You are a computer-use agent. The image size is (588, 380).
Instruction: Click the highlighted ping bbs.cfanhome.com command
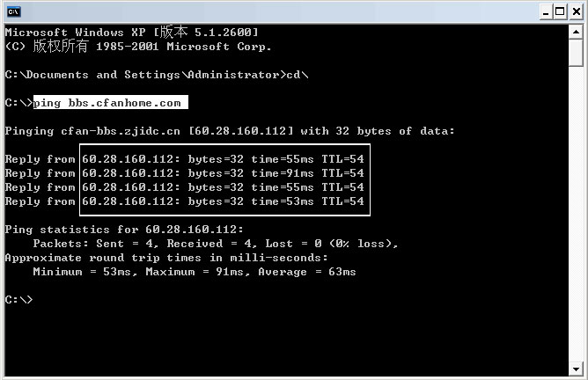pos(110,103)
